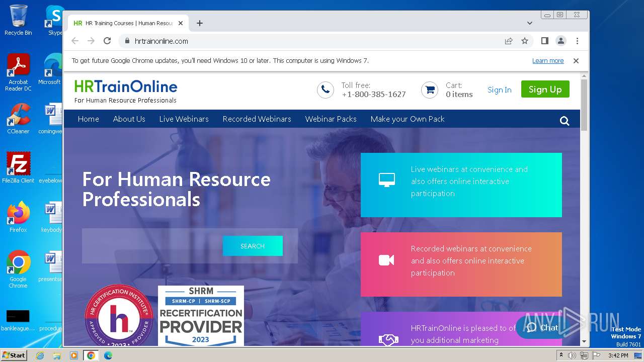This screenshot has height=362, width=644.
Task: Select the Firefox desktop icon
Action: pyautogui.click(x=18, y=217)
